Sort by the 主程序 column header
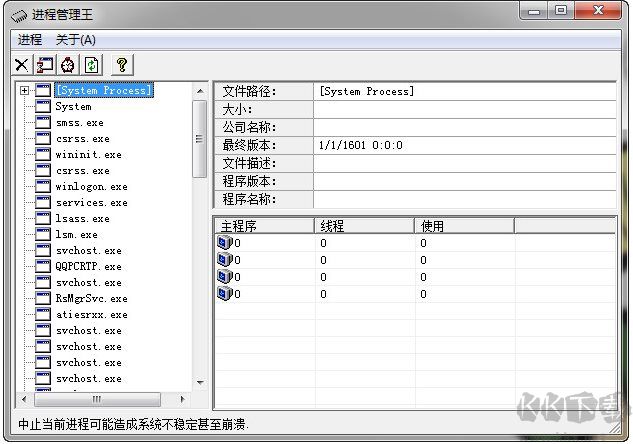The image size is (633, 444). click(x=264, y=226)
